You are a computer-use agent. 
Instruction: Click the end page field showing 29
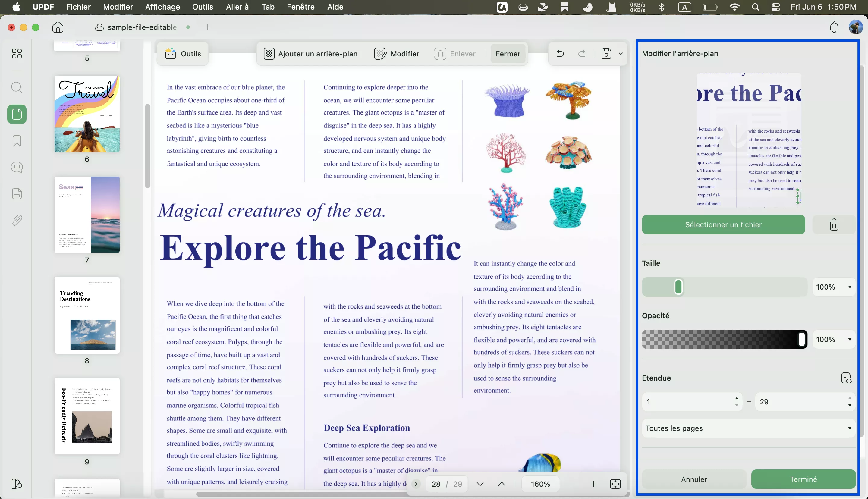[x=805, y=402]
